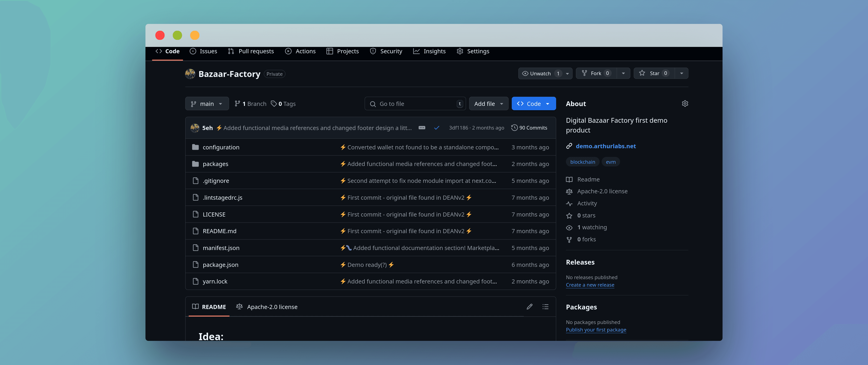
Task: Expand the Fork options caret
Action: [623, 74]
